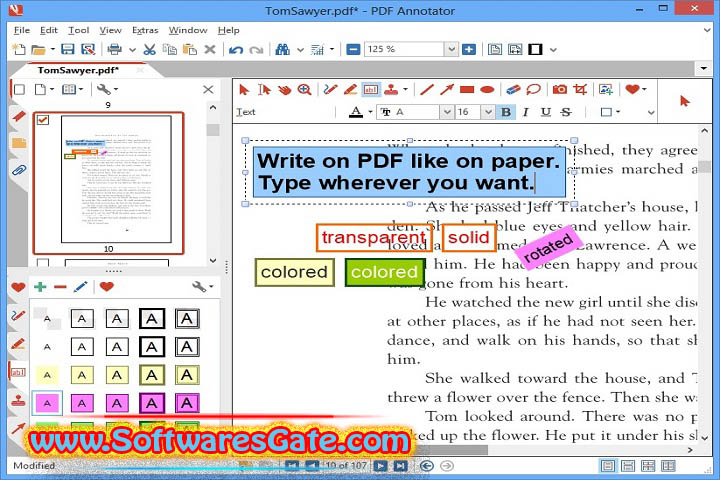Viewport: 720px width, 480px height.
Task: Open the text color dropdown arrow
Action: [370, 112]
